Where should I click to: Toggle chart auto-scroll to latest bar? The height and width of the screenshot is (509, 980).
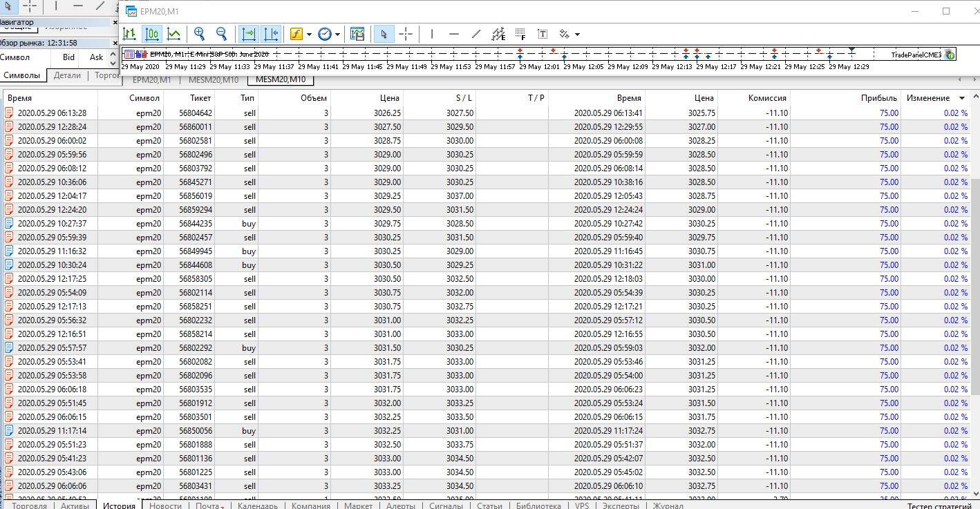248,33
